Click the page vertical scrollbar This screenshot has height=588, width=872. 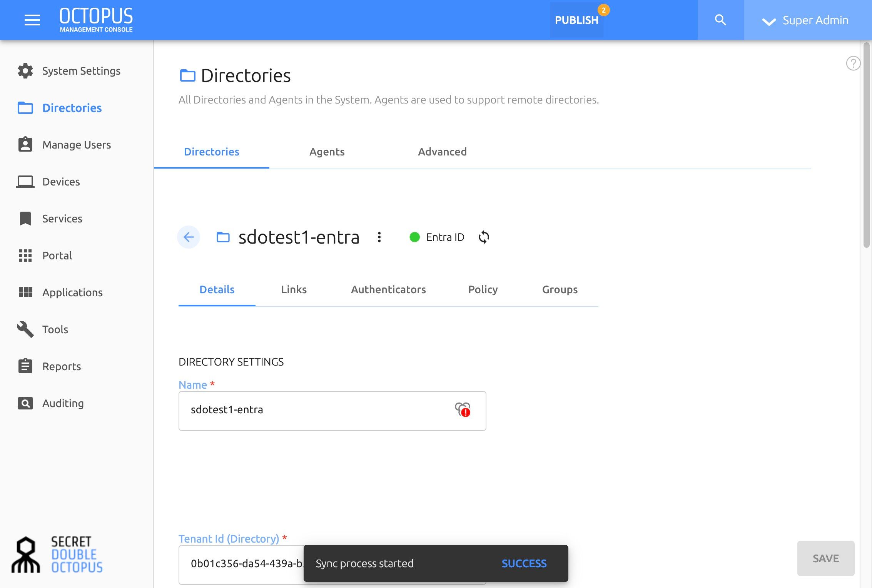(x=866, y=145)
